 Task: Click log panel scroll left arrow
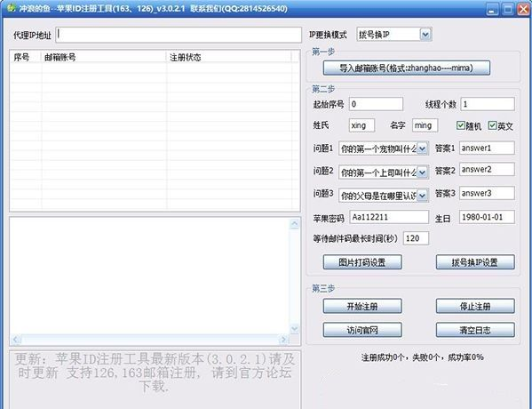click(16, 339)
